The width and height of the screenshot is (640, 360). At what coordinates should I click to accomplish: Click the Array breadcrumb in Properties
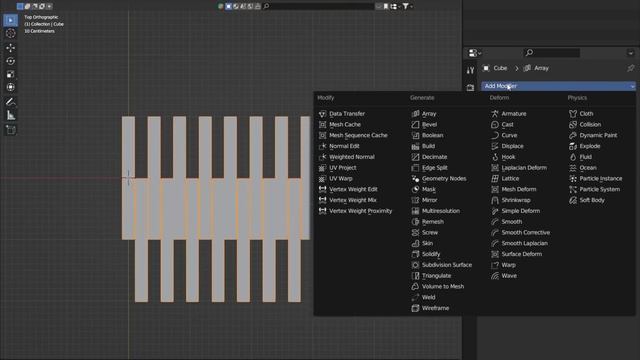click(x=537, y=68)
